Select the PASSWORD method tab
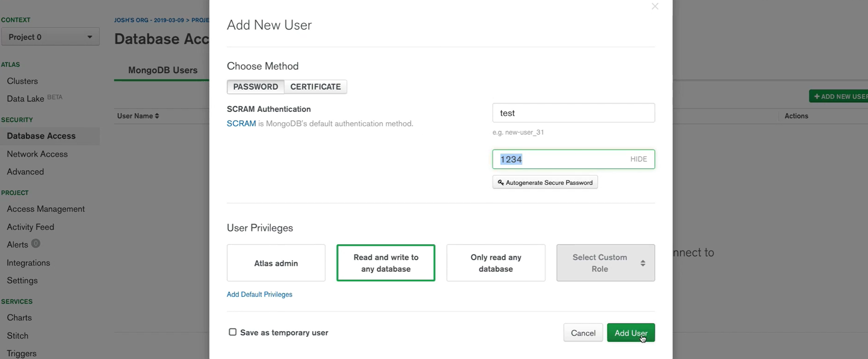This screenshot has height=359, width=868. tap(255, 87)
